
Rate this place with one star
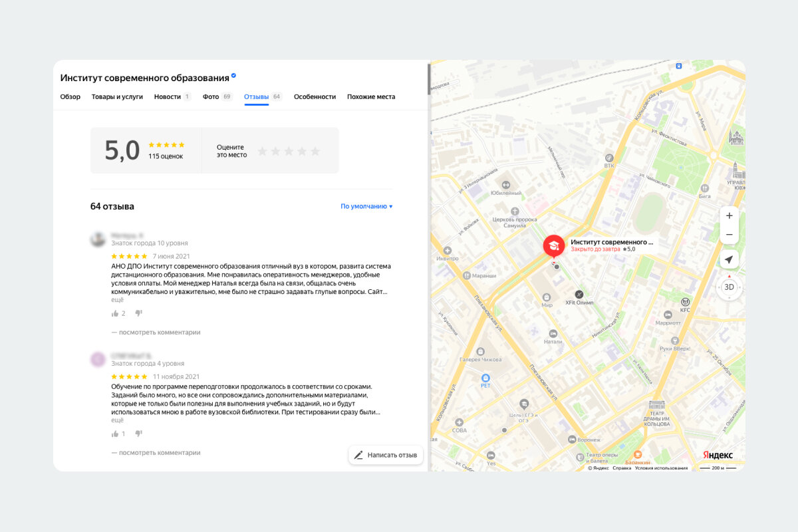263,151
